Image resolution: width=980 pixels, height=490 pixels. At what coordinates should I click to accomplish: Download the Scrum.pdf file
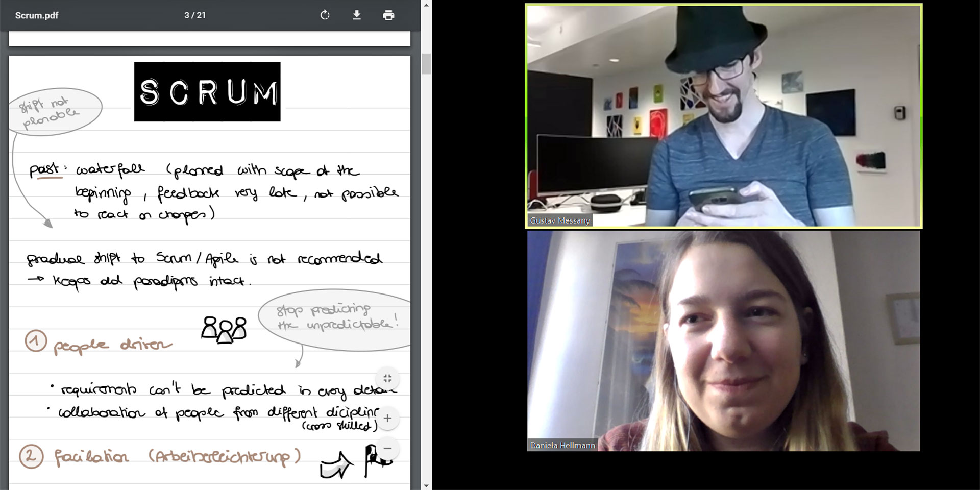tap(357, 15)
